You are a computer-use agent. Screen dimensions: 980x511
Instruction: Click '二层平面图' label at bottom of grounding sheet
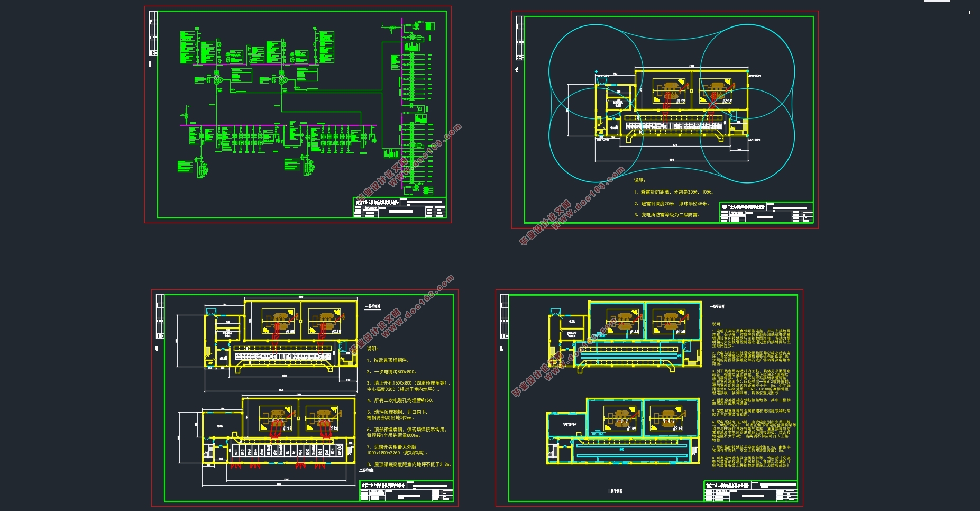pyautogui.click(x=615, y=491)
